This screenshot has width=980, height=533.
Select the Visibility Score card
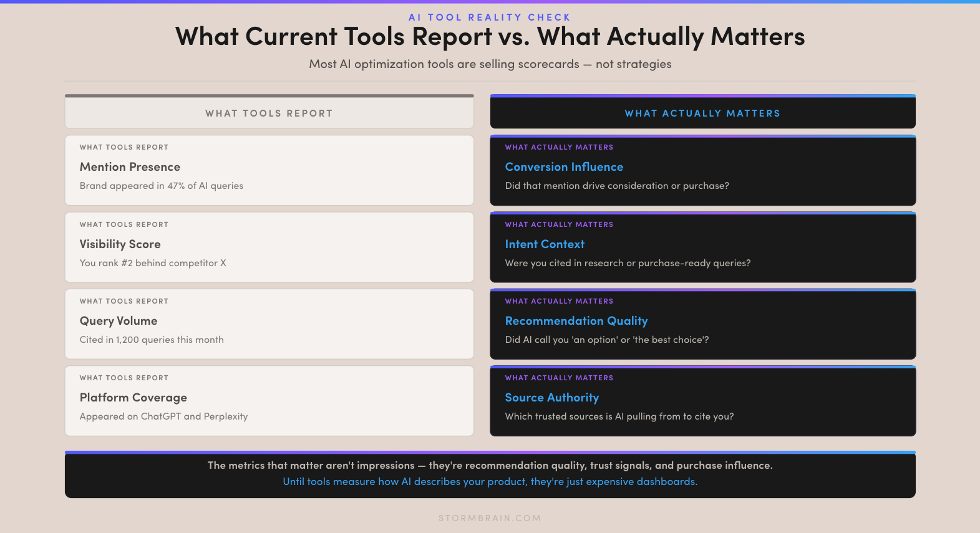(269, 247)
